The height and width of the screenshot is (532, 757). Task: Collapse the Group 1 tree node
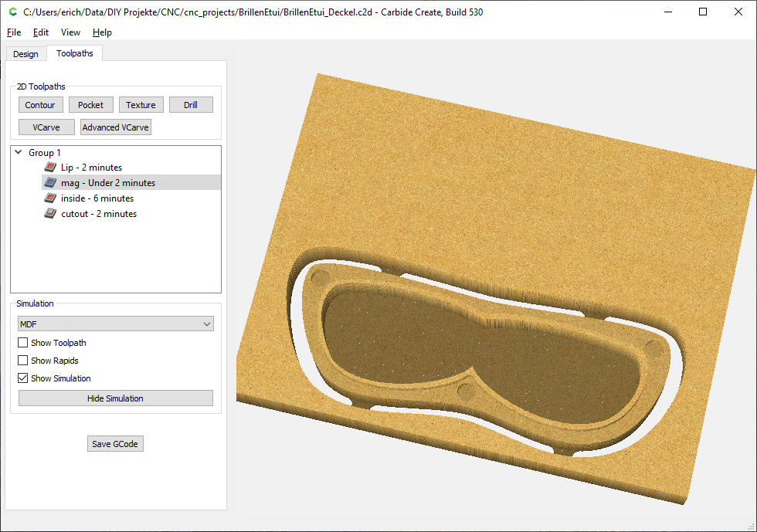click(19, 152)
